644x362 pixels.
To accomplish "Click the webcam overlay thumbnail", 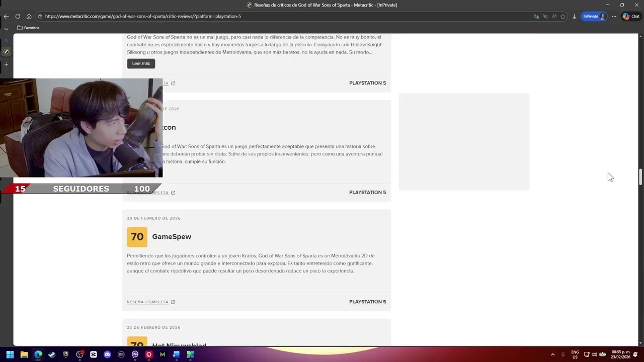I will [x=81, y=128].
